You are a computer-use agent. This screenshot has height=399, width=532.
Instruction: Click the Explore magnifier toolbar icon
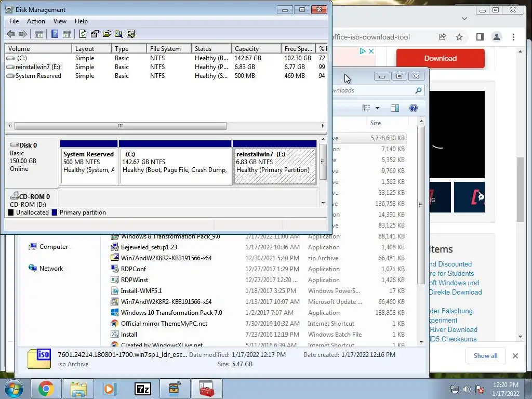[118, 34]
